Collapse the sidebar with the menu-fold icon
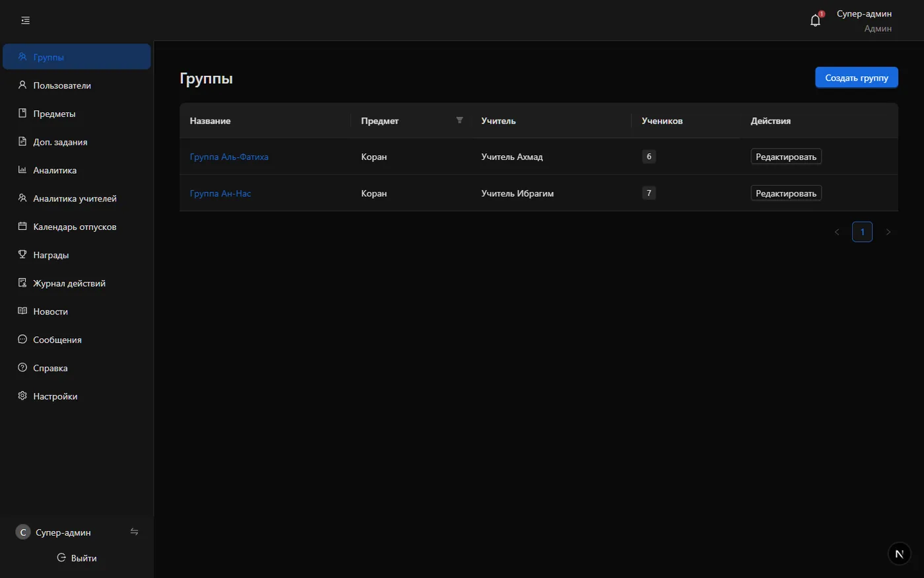Viewport: 924px width, 578px height. click(25, 20)
